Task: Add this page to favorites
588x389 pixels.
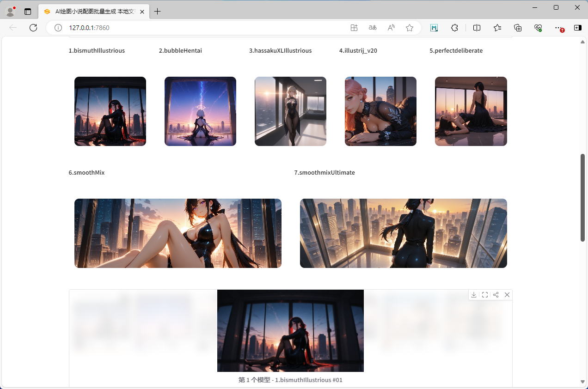Action: [410, 28]
